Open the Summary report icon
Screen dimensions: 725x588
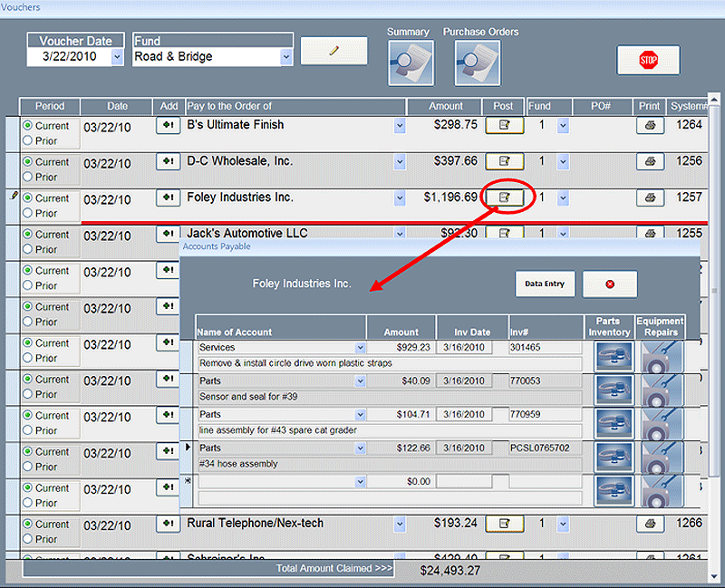[411, 63]
